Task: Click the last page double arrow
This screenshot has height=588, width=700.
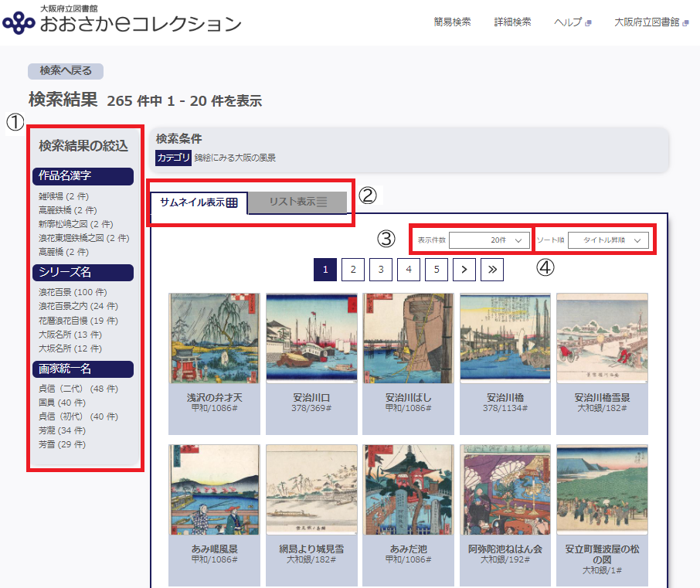Action: click(x=492, y=270)
